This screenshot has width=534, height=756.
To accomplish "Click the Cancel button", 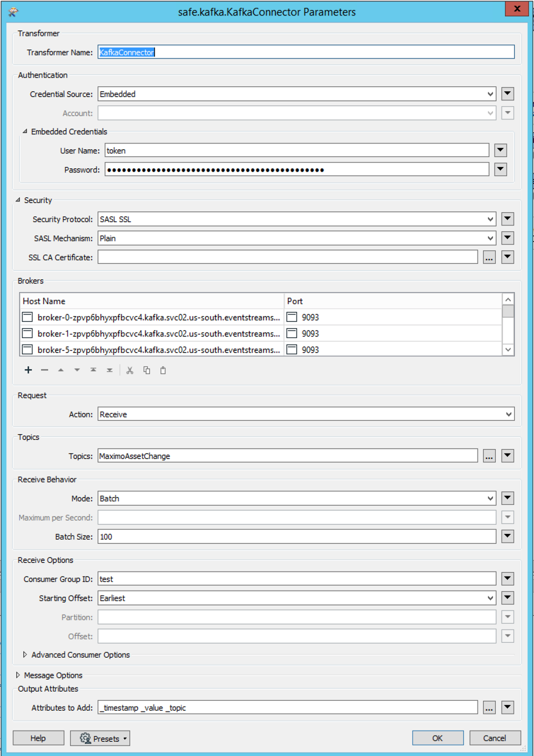I will pyautogui.click(x=495, y=738).
